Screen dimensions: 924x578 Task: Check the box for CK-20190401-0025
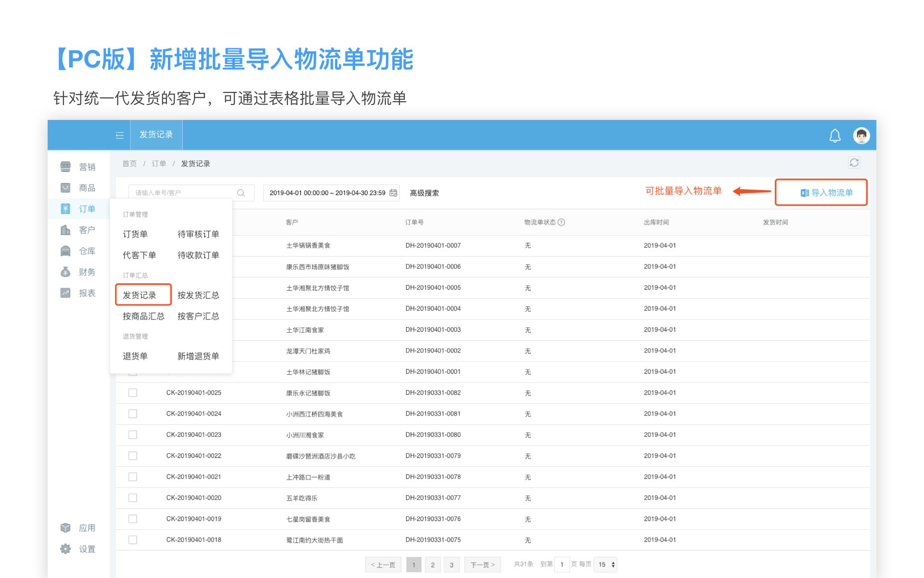(x=133, y=393)
